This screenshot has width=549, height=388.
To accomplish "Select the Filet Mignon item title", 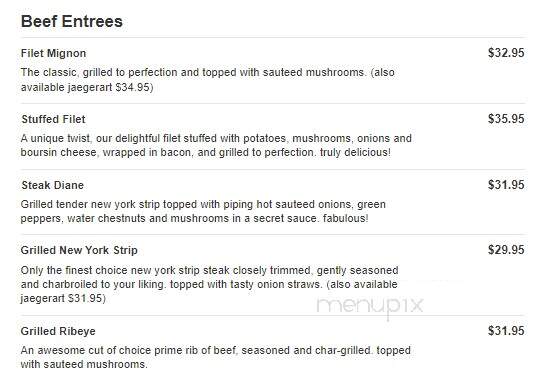I will [54, 53].
